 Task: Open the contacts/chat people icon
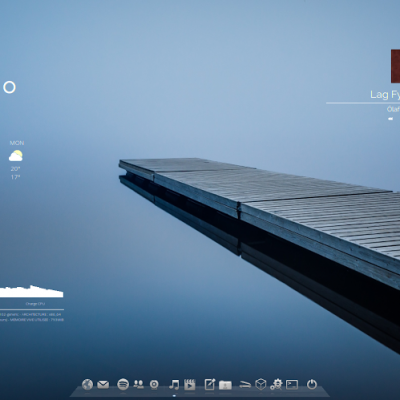pyautogui.click(x=138, y=384)
